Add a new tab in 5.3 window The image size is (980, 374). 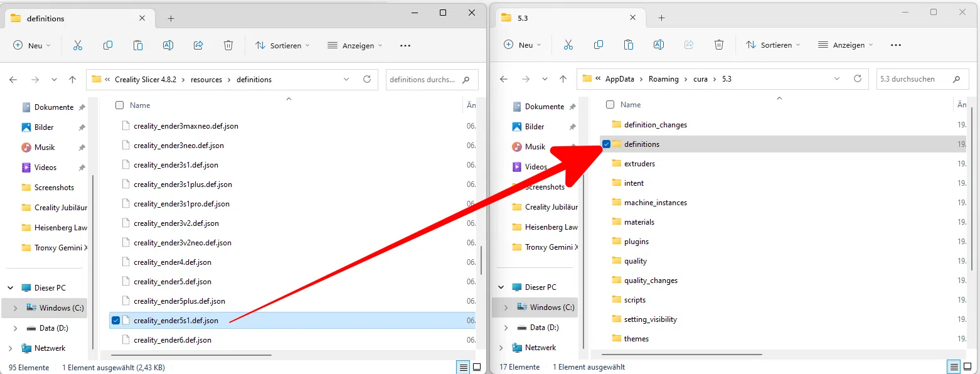661,18
